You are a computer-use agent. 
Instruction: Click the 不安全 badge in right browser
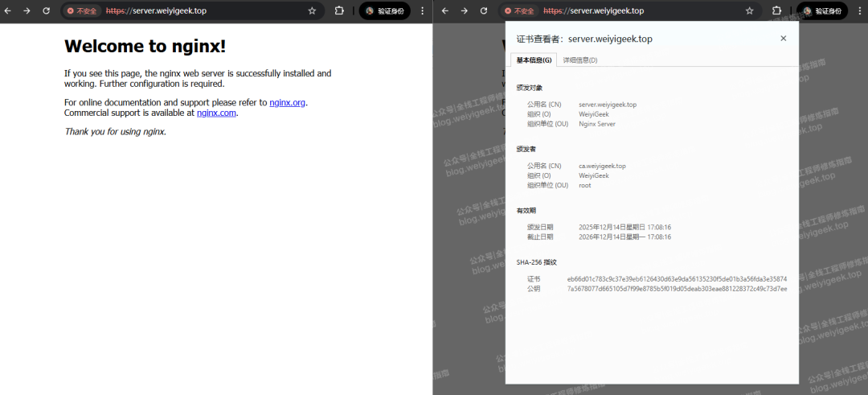click(x=519, y=10)
